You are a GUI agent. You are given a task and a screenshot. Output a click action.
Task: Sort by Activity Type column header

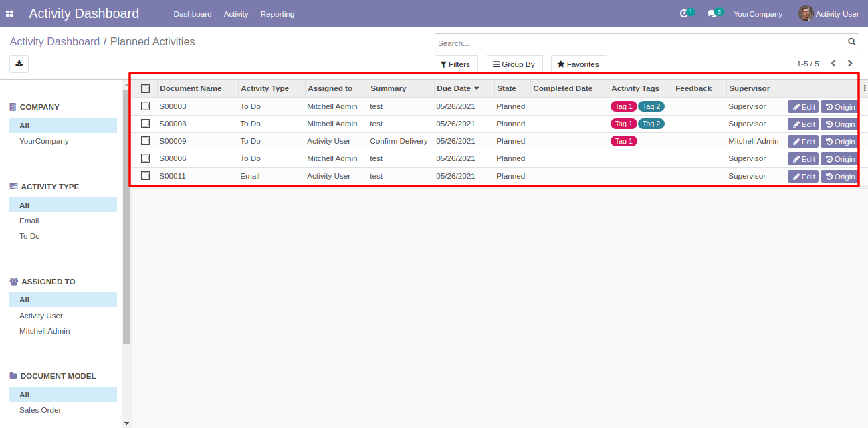272,88
